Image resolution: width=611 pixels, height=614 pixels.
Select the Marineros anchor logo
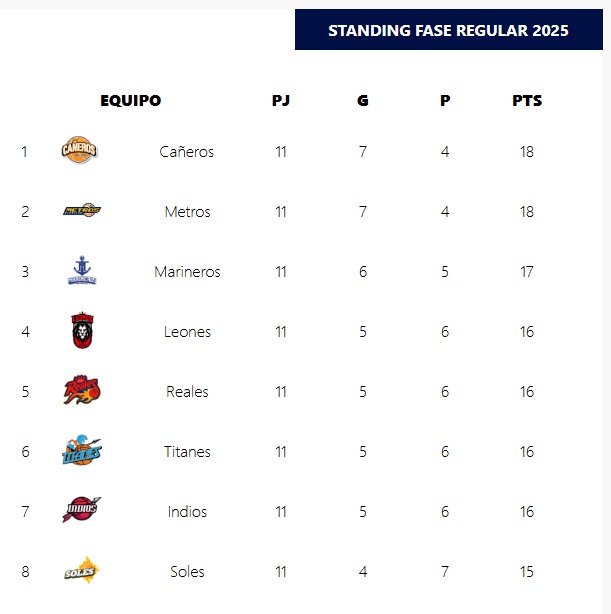81,270
